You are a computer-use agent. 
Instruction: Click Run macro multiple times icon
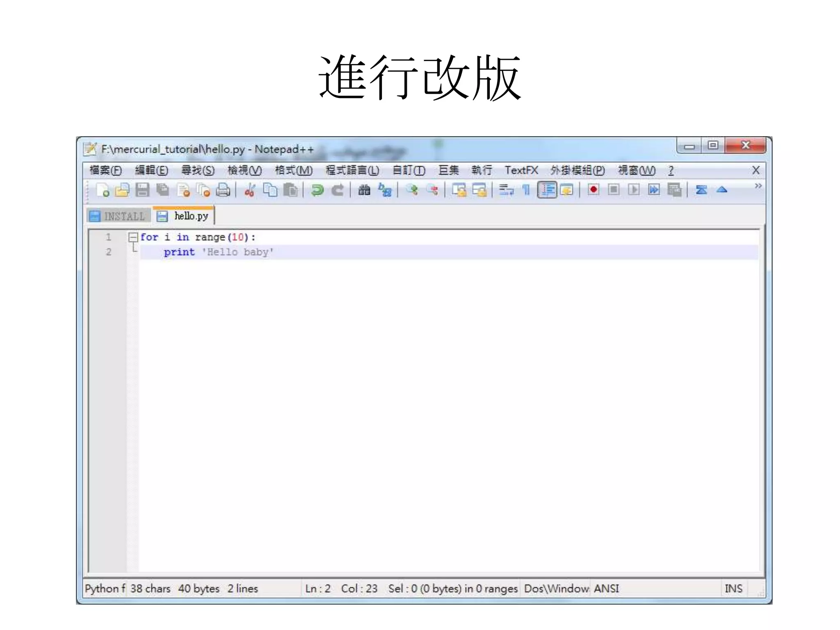(654, 189)
